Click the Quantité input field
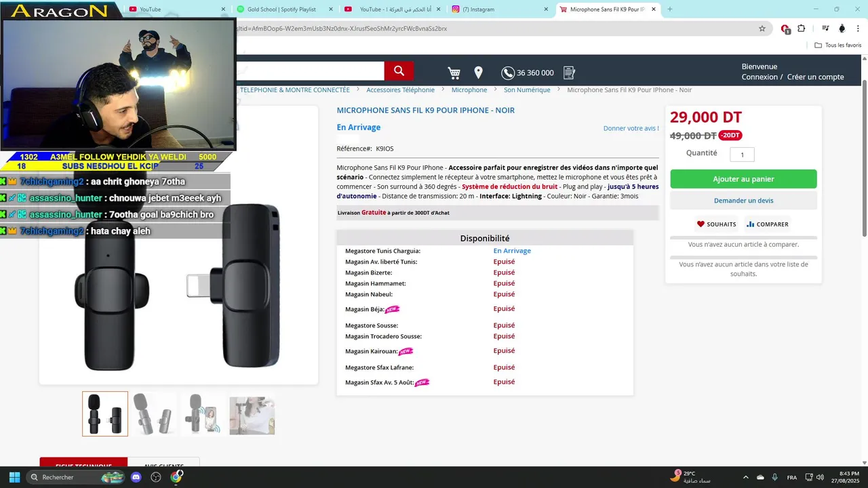Image resolution: width=868 pixels, height=488 pixels. click(742, 155)
